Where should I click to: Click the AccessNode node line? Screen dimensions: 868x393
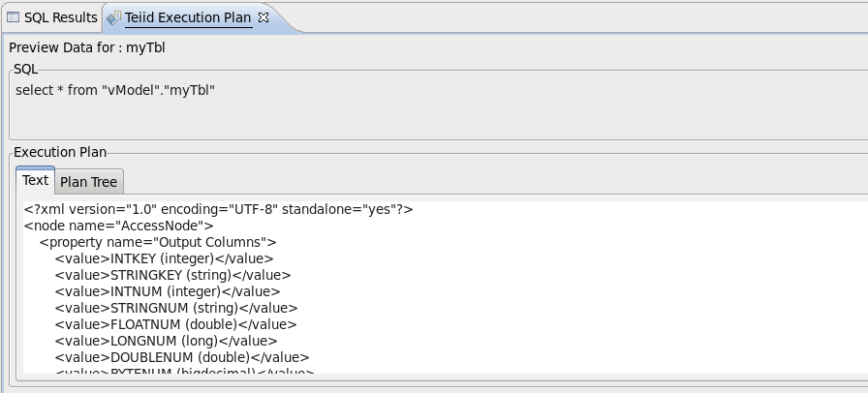(x=118, y=226)
